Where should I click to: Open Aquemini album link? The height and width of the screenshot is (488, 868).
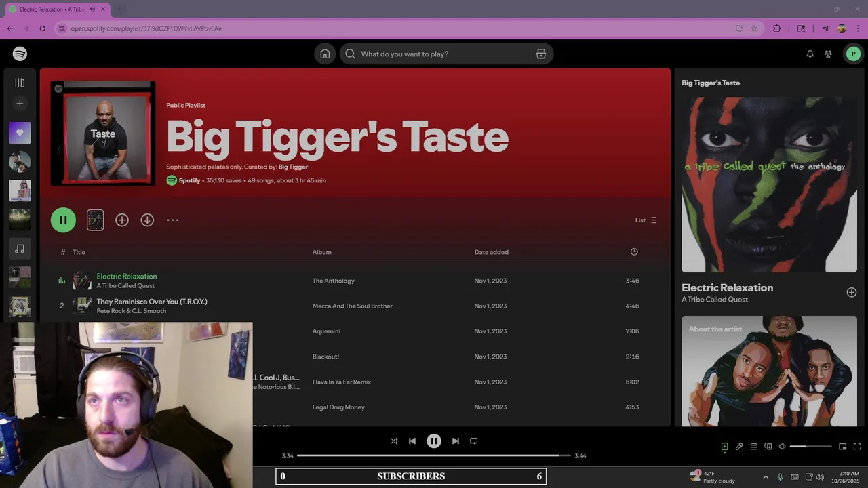pos(326,331)
